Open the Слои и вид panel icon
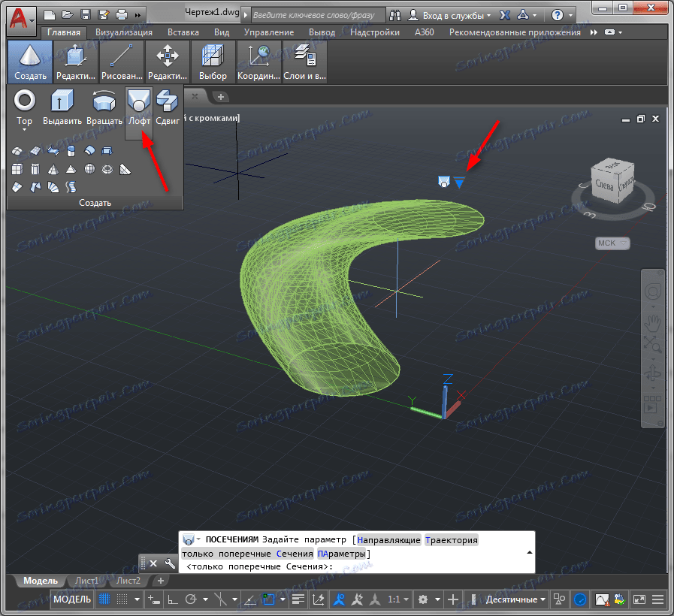 [x=304, y=56]
